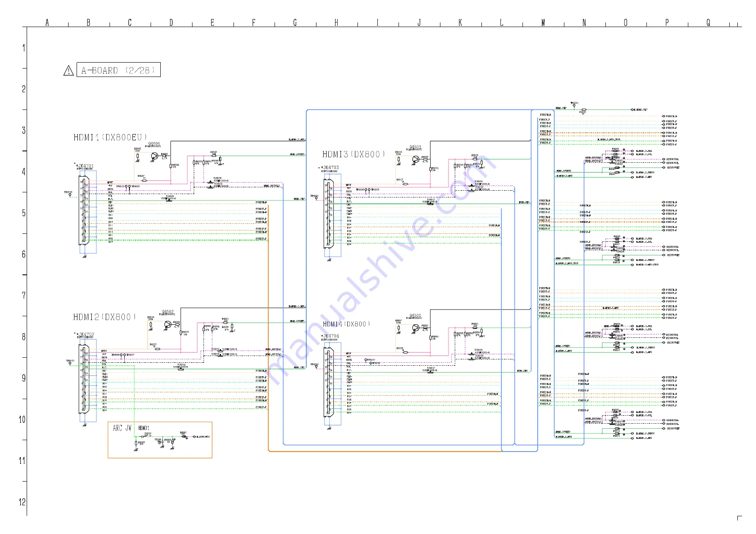Screen dimensions: 756x534
Task: Click the JK4701 HDMI connector symbol
Action: [84, 211]
